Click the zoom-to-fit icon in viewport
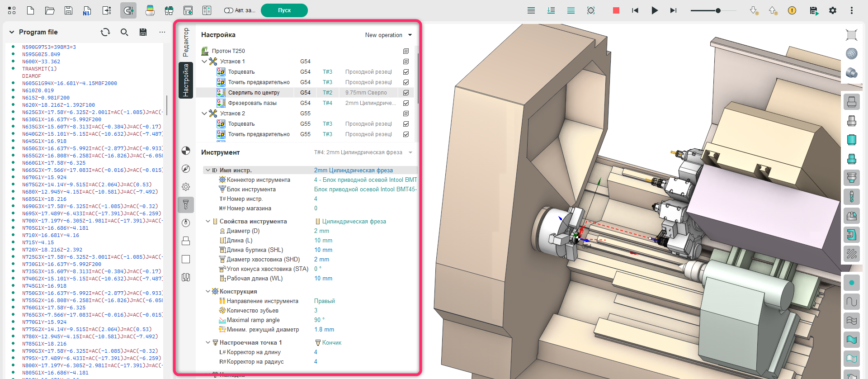Screen dimensions: 868x379 [851, 35]
